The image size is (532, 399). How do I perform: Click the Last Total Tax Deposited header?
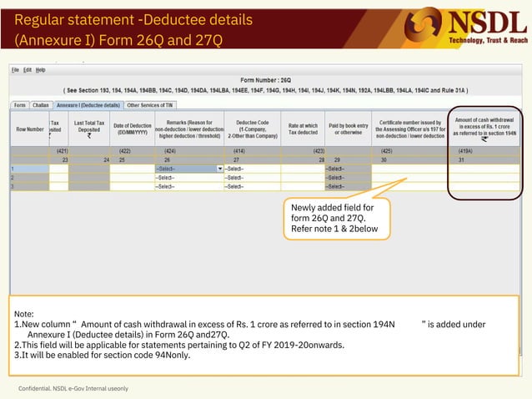pos(89,129)
